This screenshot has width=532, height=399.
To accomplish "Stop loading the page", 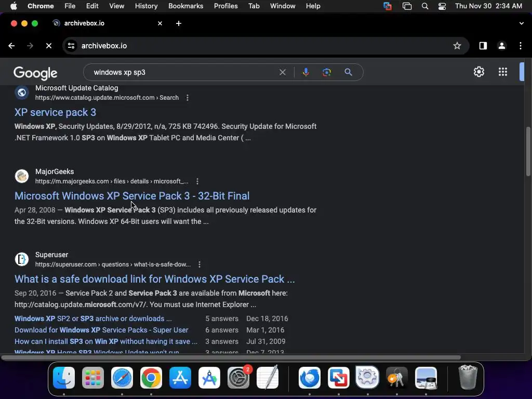I will coord(49,46).
